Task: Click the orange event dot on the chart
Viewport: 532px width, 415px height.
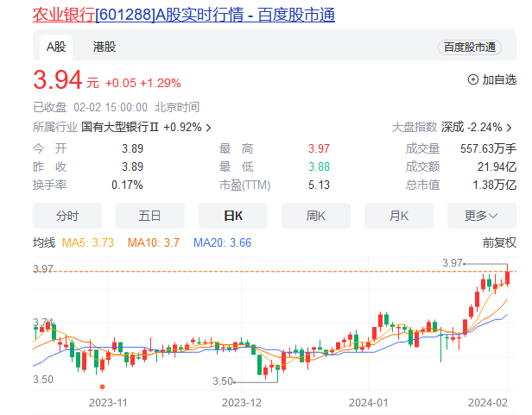Action: tap(102, 387)
